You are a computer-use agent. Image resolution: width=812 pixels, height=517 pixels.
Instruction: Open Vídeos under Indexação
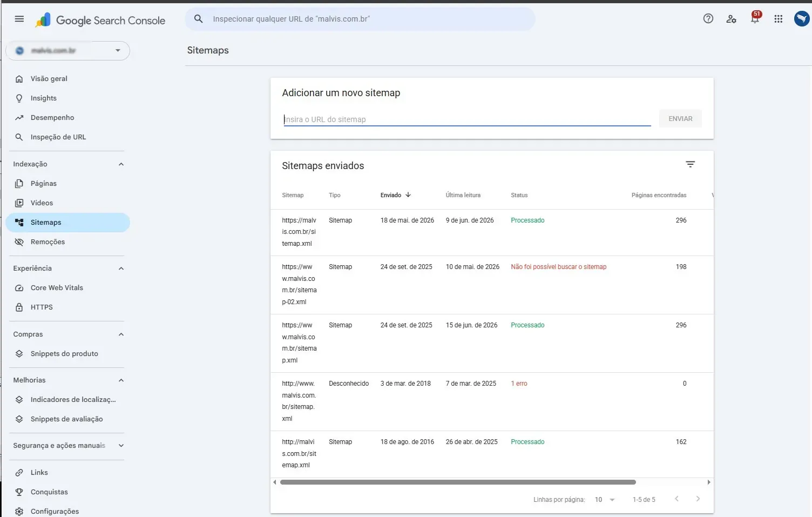(x=67, y=203)
